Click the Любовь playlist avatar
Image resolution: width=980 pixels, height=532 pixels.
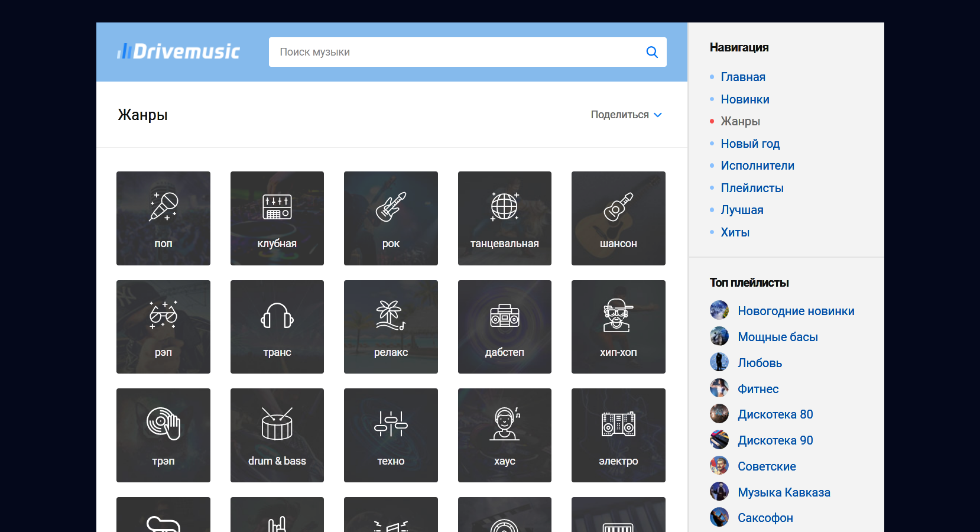click(719, 362)
